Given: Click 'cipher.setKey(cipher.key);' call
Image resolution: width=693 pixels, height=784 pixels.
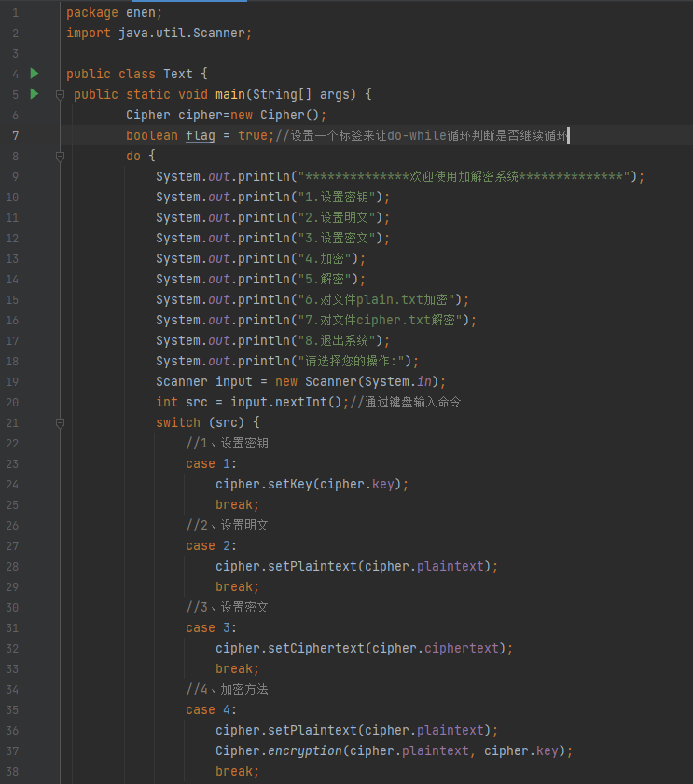Looking at the screenshot, I should click(x=312, y=484).
